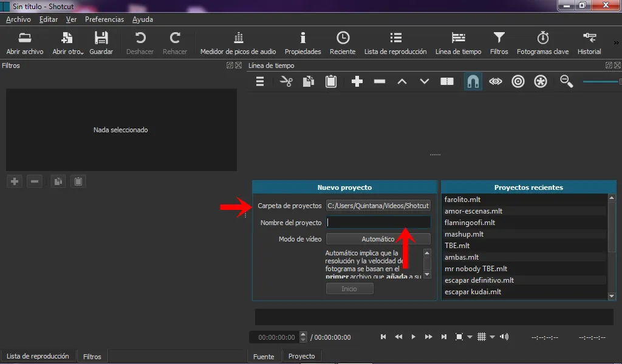Open the Ayuda menu
The image size is (622, 364).
[142, 19]
